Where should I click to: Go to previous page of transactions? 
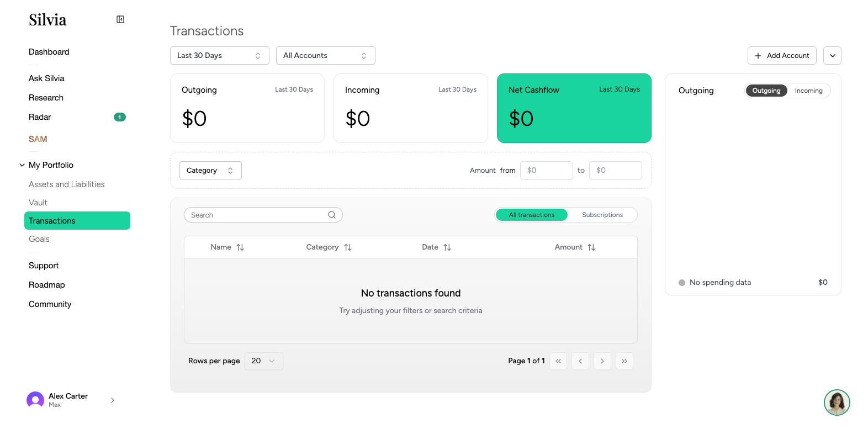tap(580, 361)
